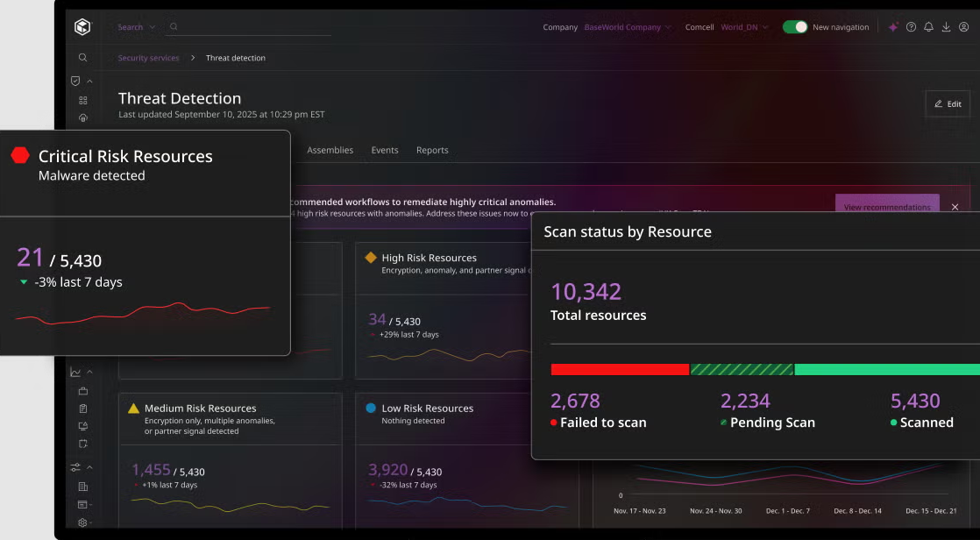Screen dimensions: 980x540
Task: Expand the BaseWorld Company dropdown
Action: pos(628,27)
